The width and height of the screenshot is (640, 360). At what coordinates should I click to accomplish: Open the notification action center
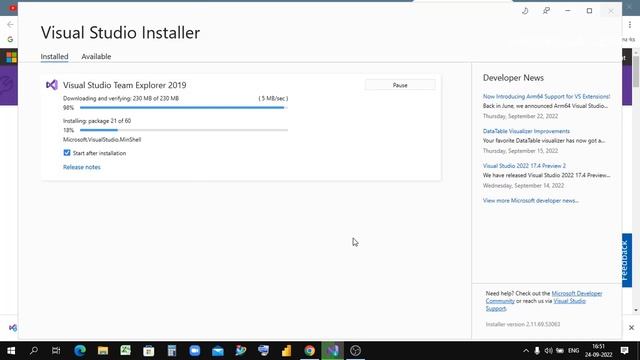pos(624,351)
